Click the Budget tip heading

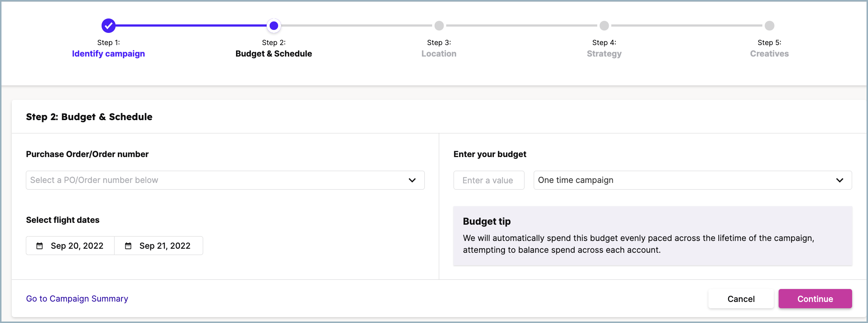click(x=487, y=221)
